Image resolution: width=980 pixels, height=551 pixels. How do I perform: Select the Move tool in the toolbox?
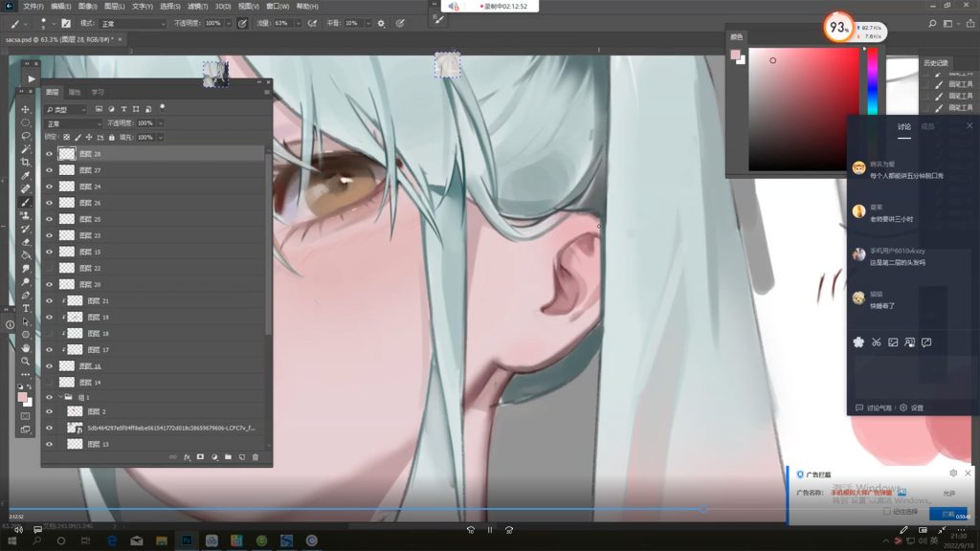(x=26, y=109)
